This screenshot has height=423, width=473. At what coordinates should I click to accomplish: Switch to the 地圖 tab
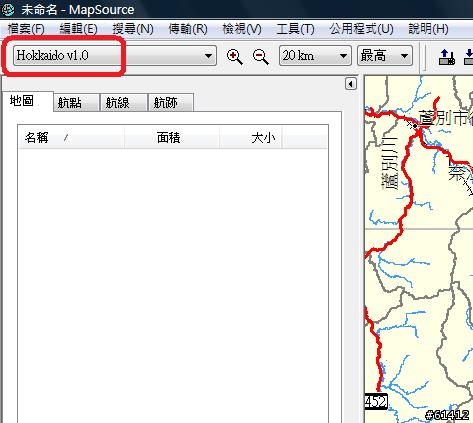[x=28, y=101]
